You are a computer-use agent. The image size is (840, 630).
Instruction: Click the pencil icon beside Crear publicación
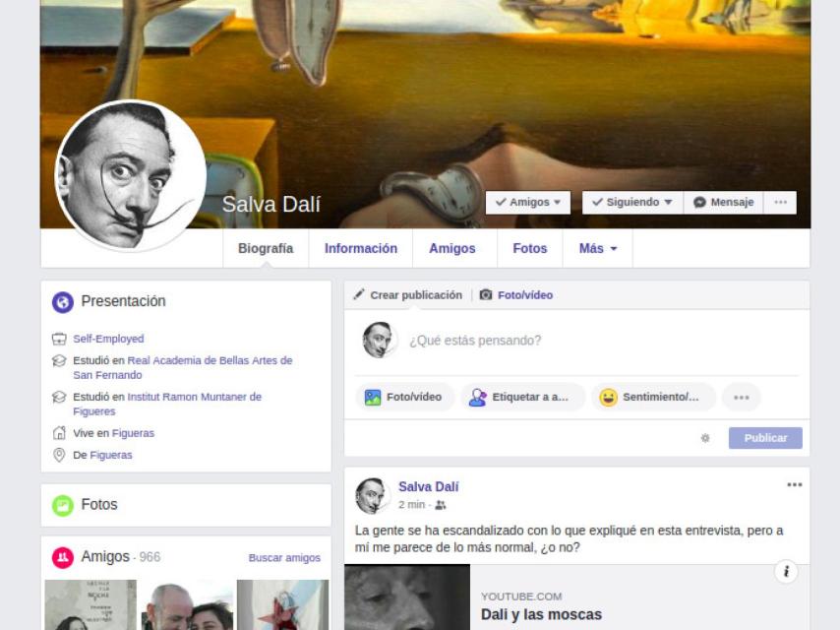point(359,294)
